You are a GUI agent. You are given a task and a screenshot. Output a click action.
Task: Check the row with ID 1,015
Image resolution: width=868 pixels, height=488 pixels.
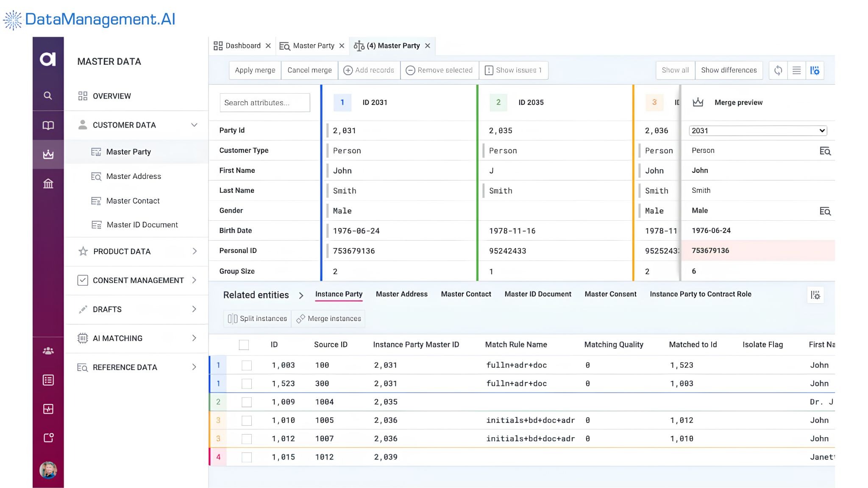click(x=247, y=457)
